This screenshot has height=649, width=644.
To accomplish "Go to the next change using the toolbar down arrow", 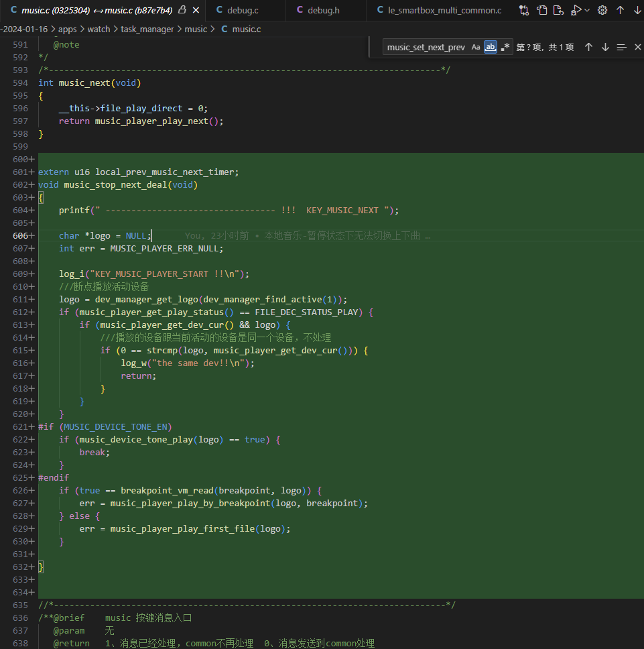I will click(637, 10).
